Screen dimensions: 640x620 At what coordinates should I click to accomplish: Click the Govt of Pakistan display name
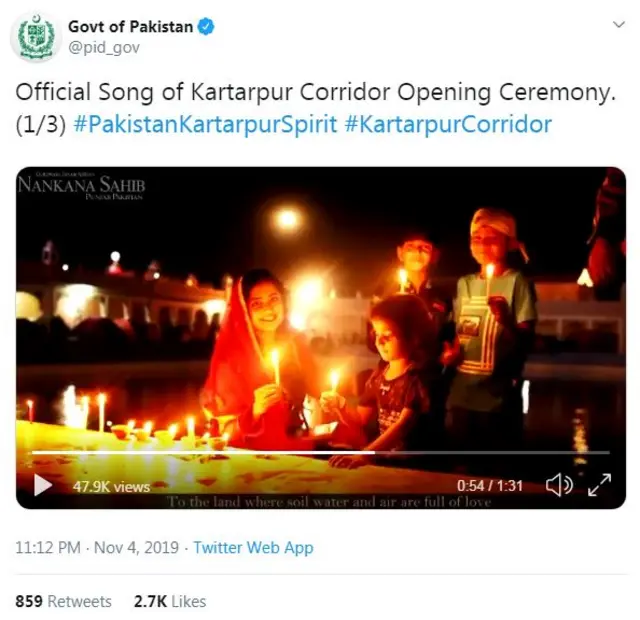[x=131, y=27]
